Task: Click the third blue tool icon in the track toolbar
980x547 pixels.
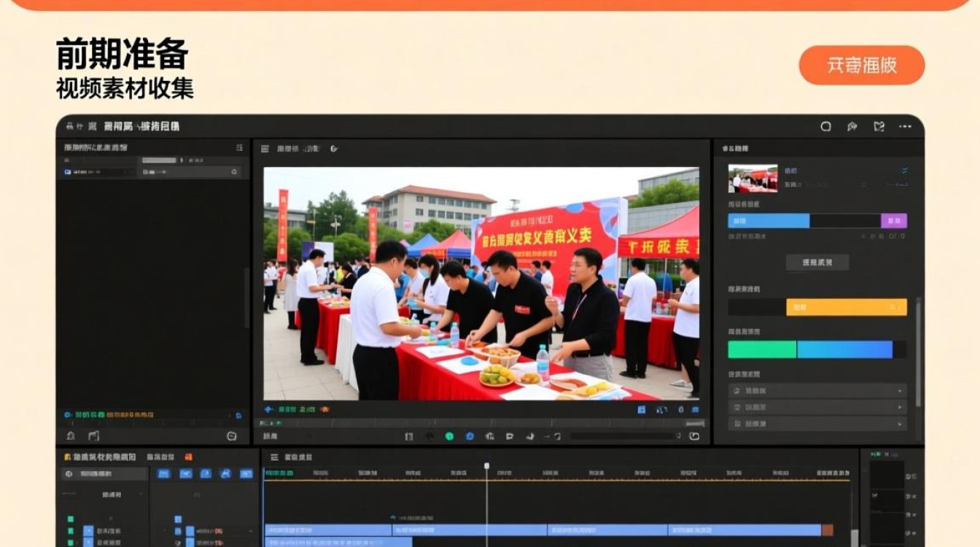Action: (x=206, y=473)
